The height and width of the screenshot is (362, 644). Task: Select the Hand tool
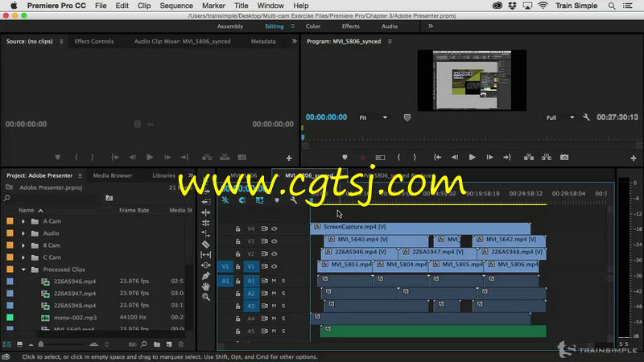(206, 286)
